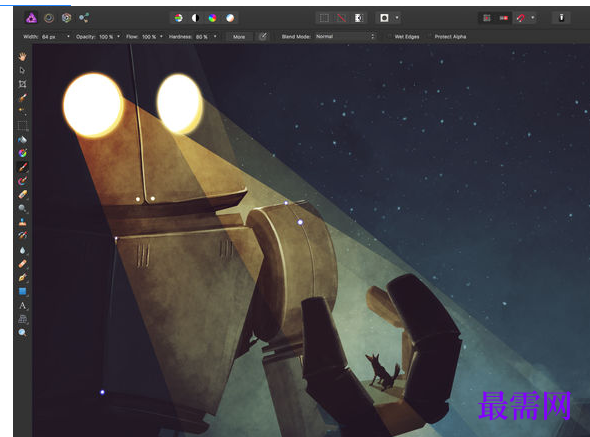Select the Blur Brush droplet tool
590x437 pixels.
[x=22, y=250]
